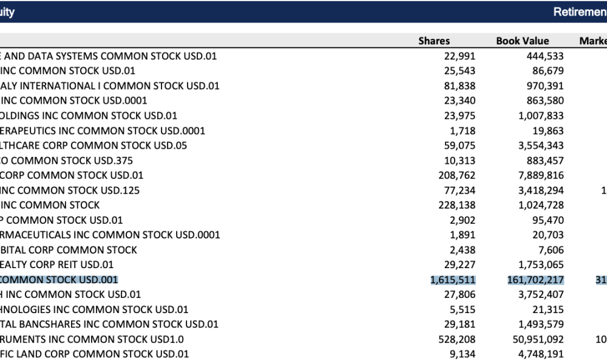This screenshot has width=607, height=364.
Task: Select book value 21,315
Action: pos(548,309)
